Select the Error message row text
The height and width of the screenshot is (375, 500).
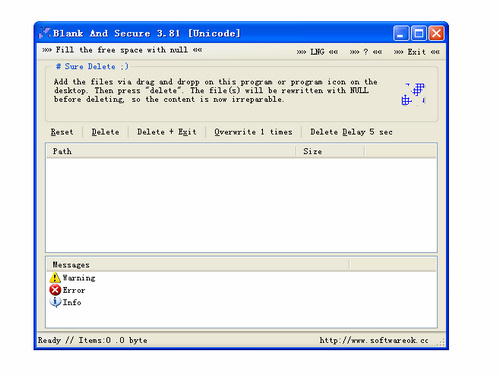[74, 290]
